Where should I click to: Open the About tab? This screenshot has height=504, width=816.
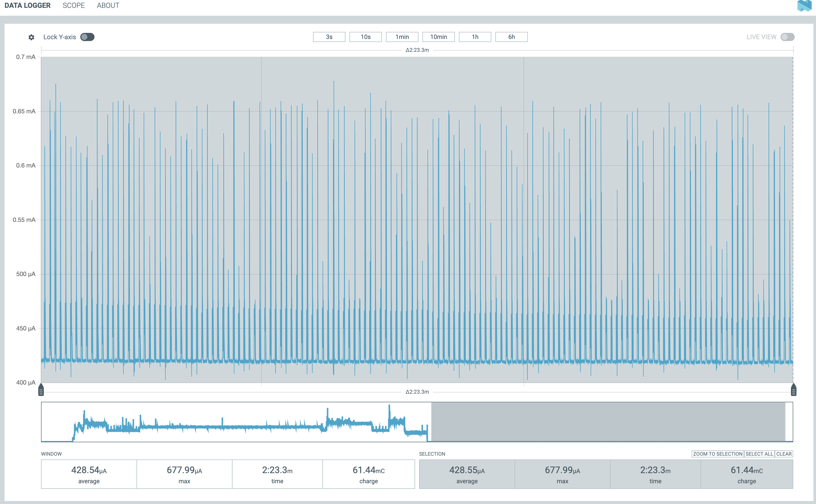click(108, 6)
